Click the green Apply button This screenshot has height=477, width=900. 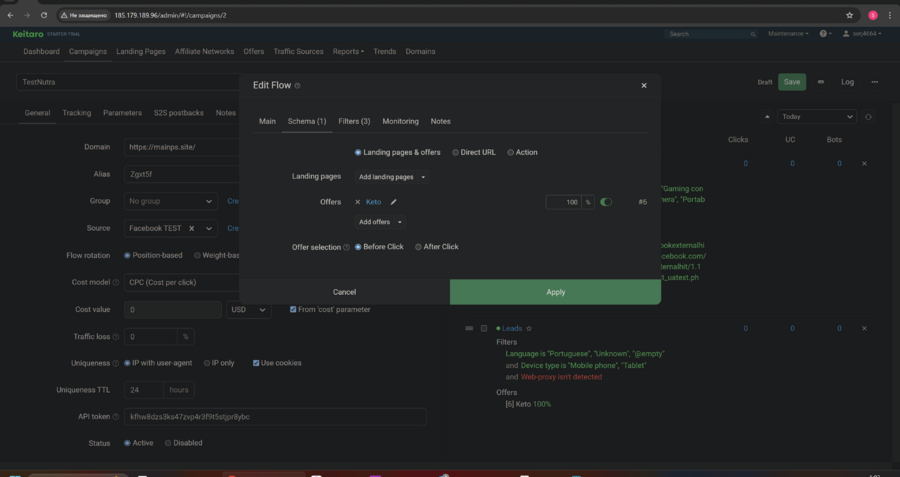(x=555, y=292)
